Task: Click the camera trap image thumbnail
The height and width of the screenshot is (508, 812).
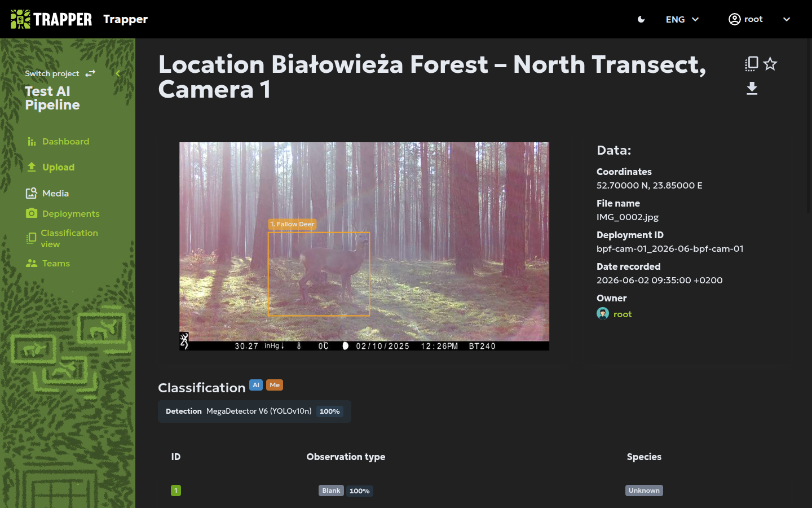Action: pyautogui.click(x=364, y=246)
